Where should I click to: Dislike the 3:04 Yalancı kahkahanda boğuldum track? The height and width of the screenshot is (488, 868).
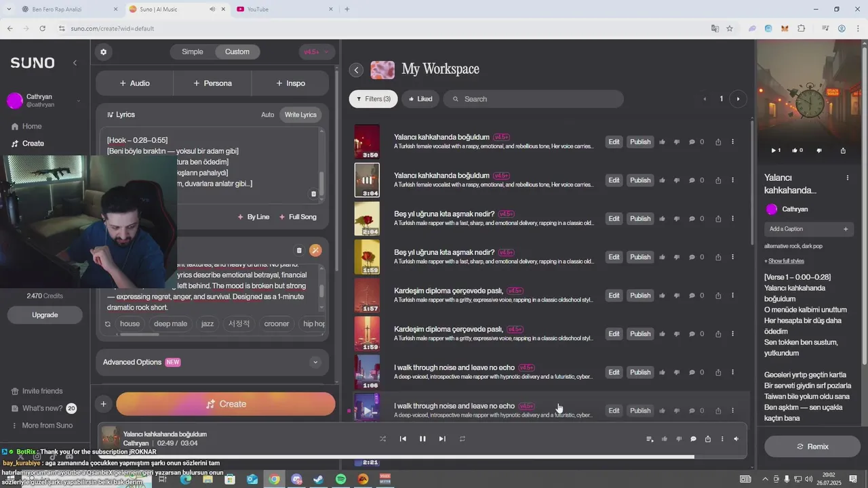point(677,180)
